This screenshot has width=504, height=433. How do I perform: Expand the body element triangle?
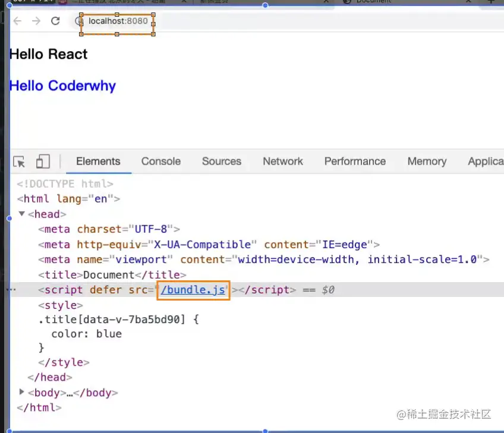(x=21, y=391)
